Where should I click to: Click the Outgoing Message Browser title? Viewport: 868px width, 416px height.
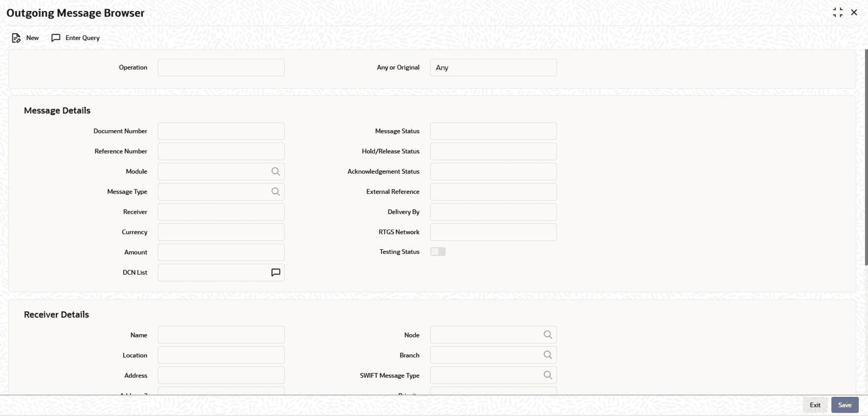[x=75, y=13]
